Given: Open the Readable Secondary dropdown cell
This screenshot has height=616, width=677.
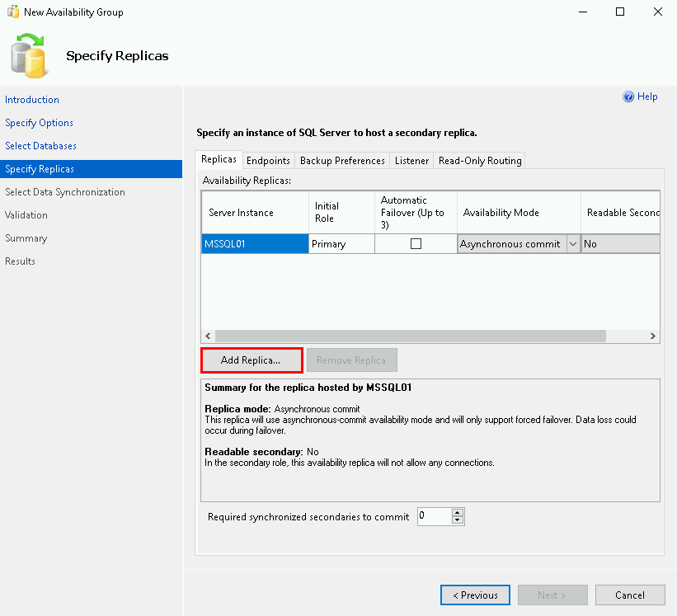Looking at the screenshot, I should (620, 244).
